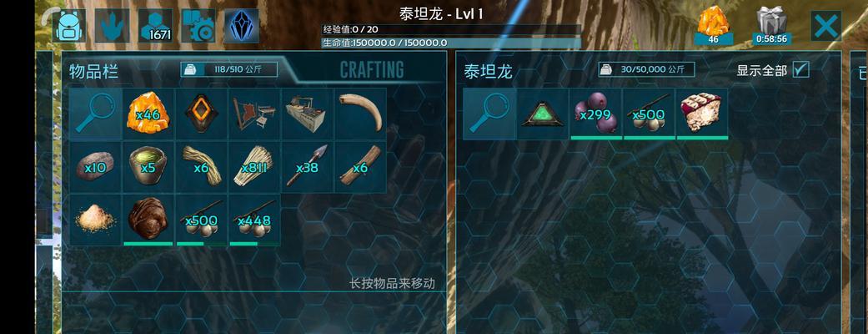Close the inventory with the X button
Screen dimensions: 868x334
(x=826, y=26)
